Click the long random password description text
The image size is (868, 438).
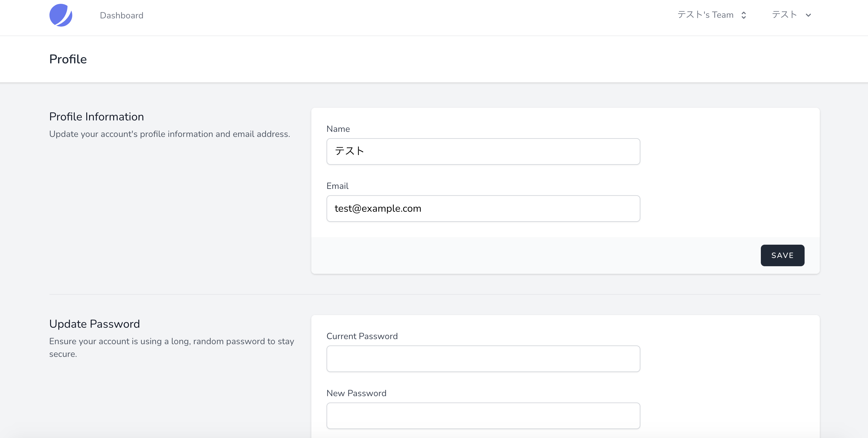click(172, 341)
